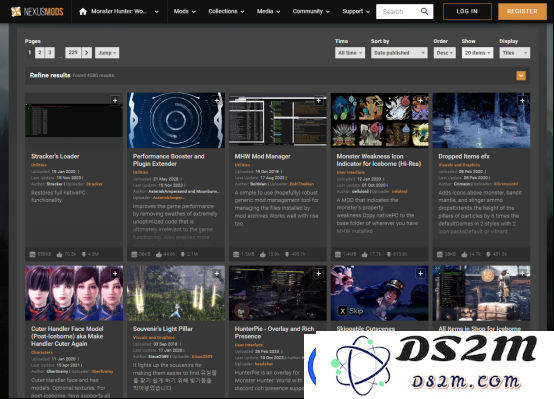
Task: Open Performance Booster and Plugin Extender link
Action: point(169,160)
